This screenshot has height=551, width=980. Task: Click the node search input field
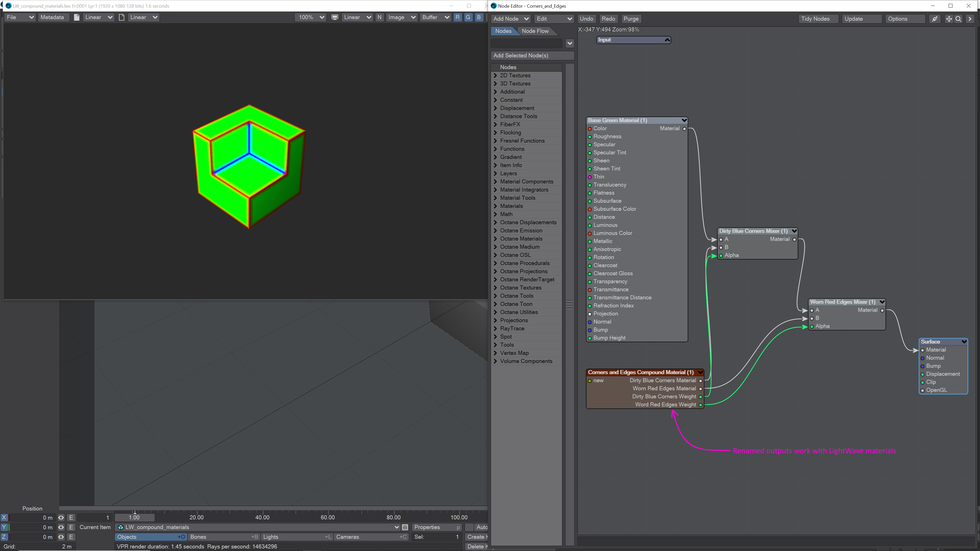[526, 43]
